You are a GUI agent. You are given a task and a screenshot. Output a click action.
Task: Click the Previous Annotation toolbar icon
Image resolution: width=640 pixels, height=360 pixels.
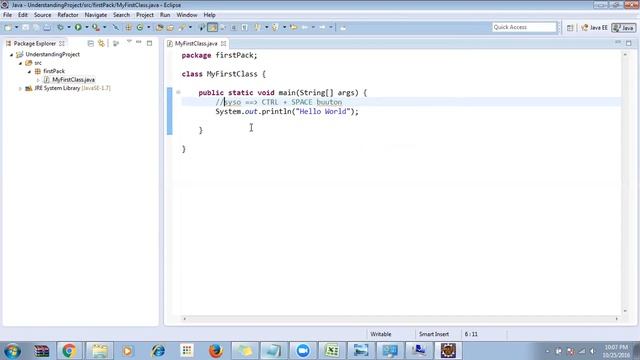tap(275, 27)
